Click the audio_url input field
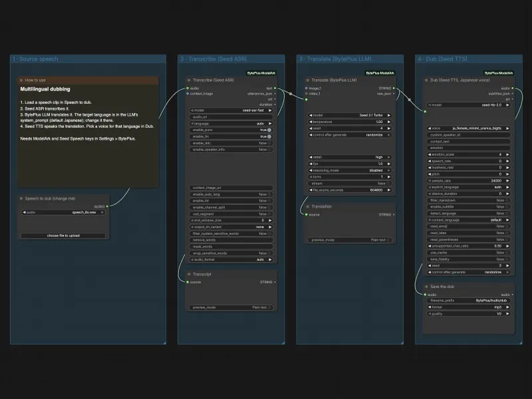The height and width of the screenshot is (399, 532). coord(231,117)
